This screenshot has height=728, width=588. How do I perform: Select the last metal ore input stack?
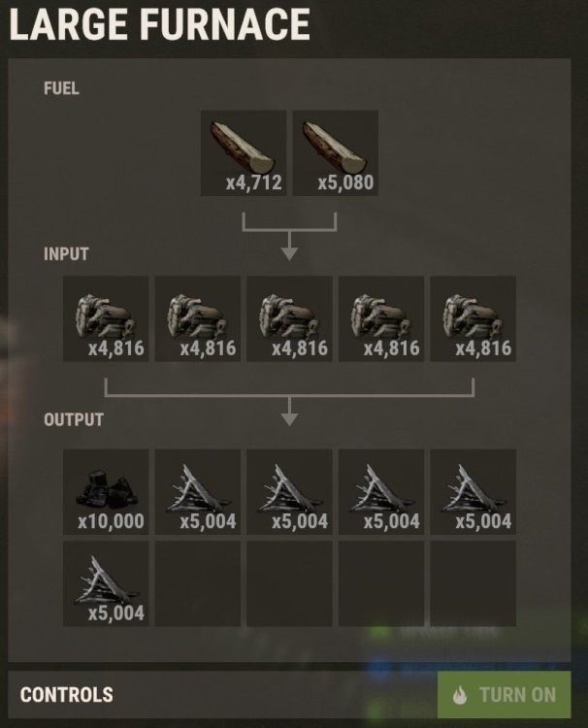tap(473, 318)
